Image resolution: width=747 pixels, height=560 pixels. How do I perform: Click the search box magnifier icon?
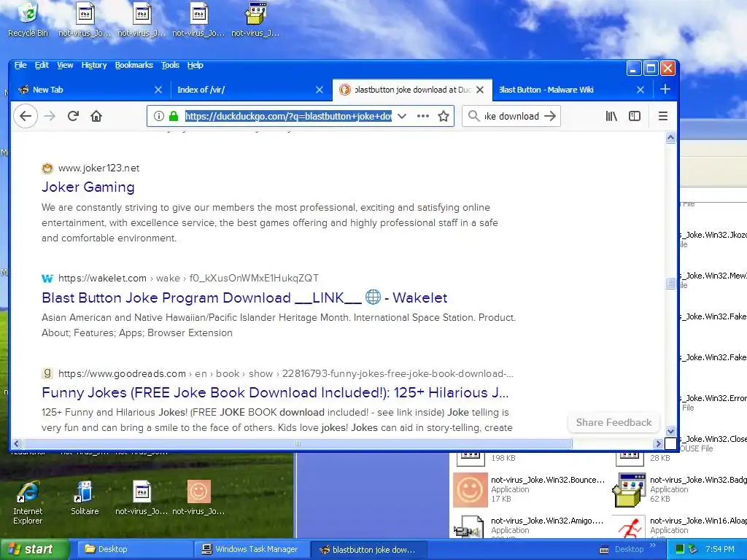pyautogui.click(x=473, y=116)
